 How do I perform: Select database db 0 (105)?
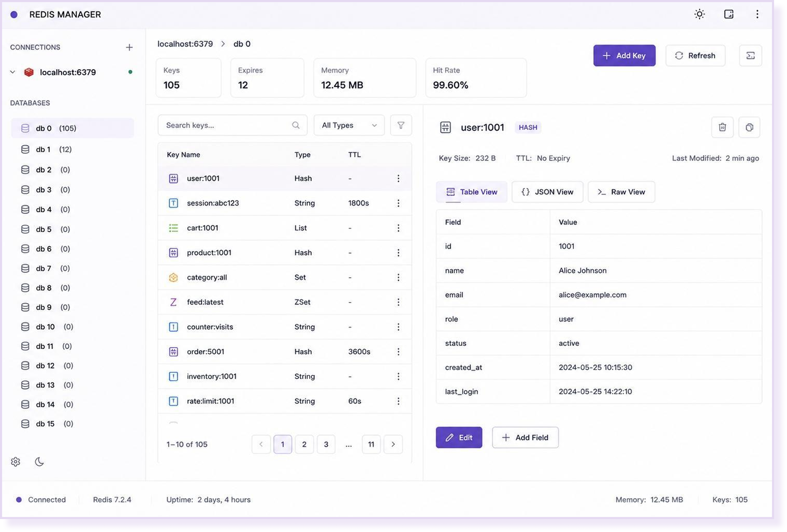click(x=72, y=128)
